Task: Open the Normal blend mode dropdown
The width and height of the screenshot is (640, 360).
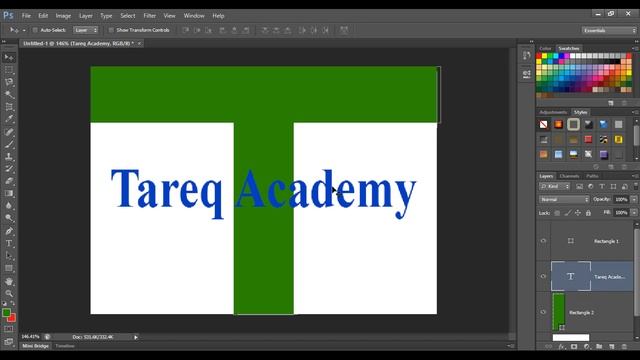Action: pyautogui.click(x=564, y=200)
